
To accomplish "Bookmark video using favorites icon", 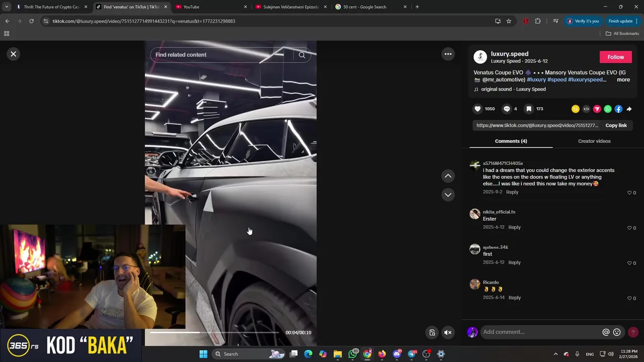I will click(x=529, y=109).
